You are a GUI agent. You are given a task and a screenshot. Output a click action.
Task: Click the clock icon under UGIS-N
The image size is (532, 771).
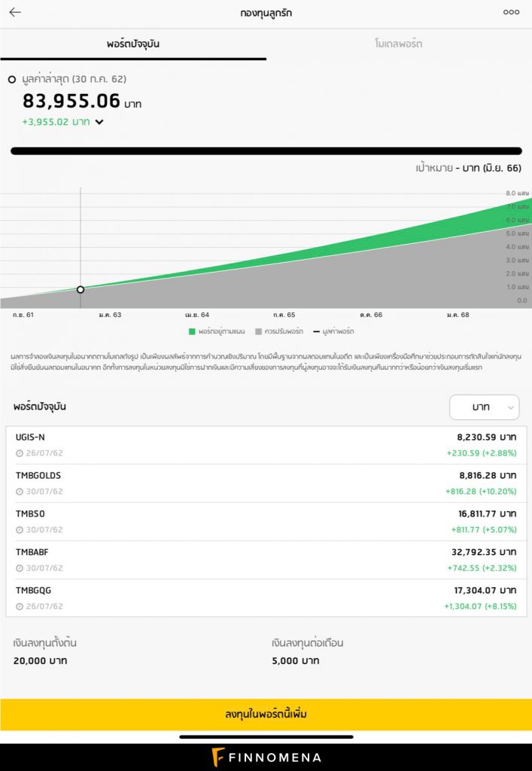coord(20,453)
